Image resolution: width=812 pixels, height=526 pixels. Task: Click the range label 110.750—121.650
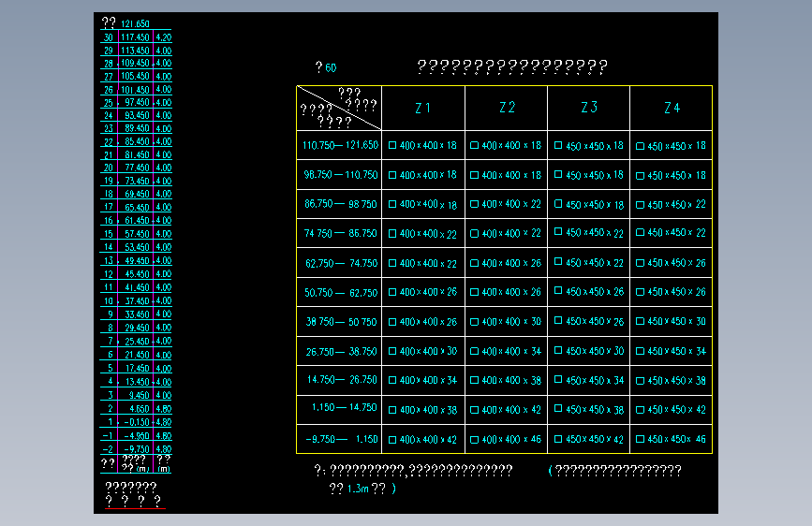(340, 145)
